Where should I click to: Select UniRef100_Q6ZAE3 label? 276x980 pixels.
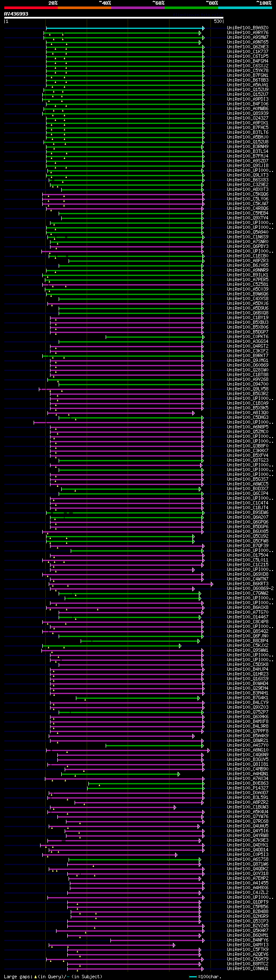248,47
